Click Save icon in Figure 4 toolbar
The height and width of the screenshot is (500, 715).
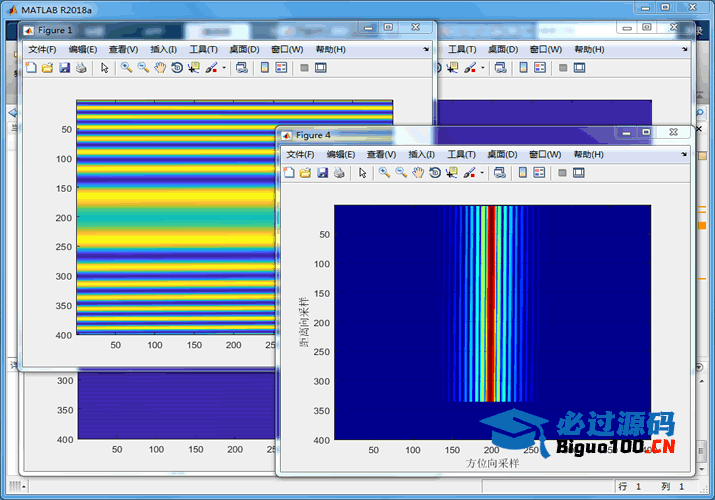click(322, 173)
